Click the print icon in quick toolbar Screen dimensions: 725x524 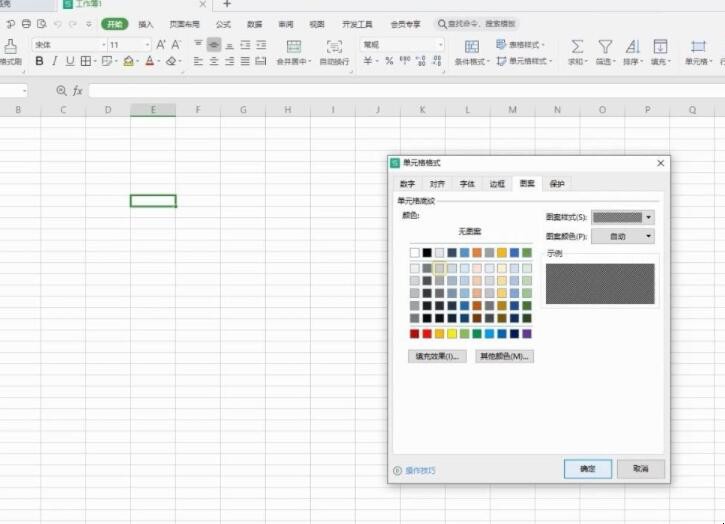pos(26,24)
